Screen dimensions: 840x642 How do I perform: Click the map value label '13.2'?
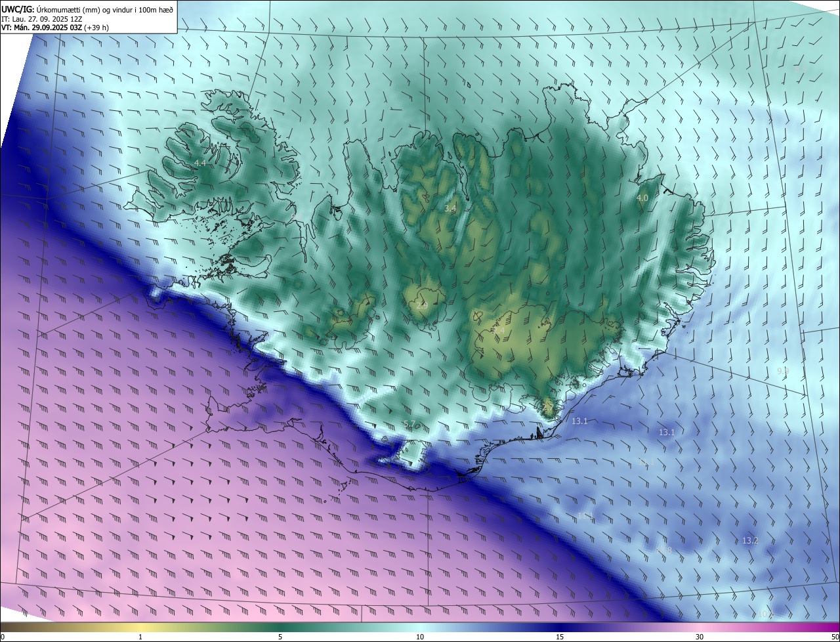750,541
